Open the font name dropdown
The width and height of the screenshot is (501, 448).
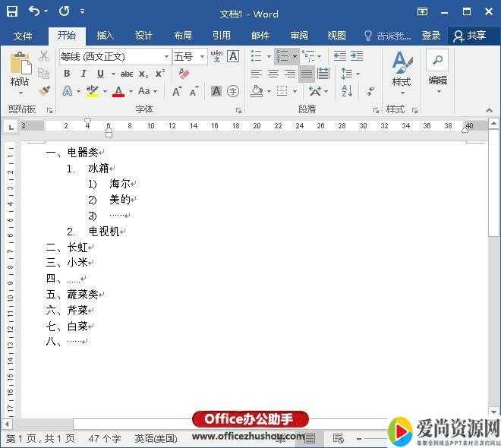(166, 56)
